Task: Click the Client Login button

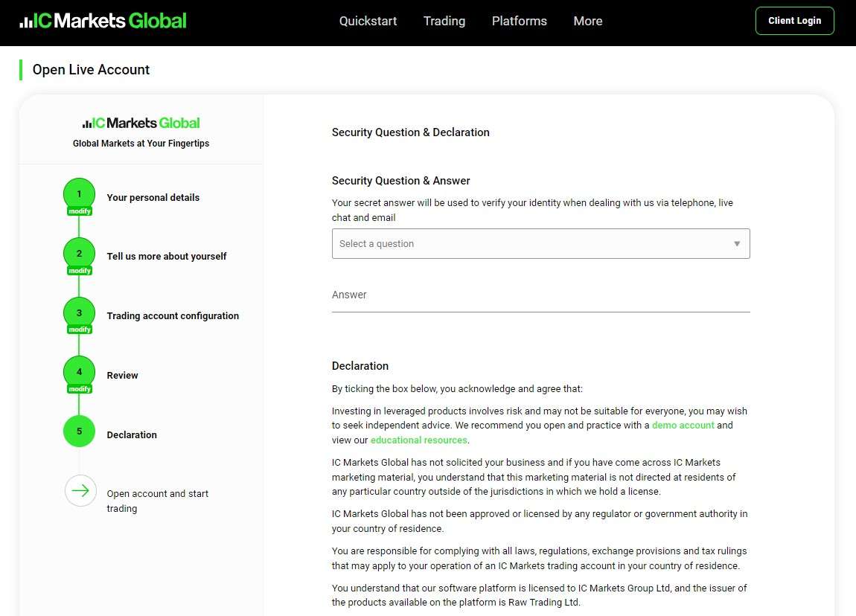Action: [794, 21]
